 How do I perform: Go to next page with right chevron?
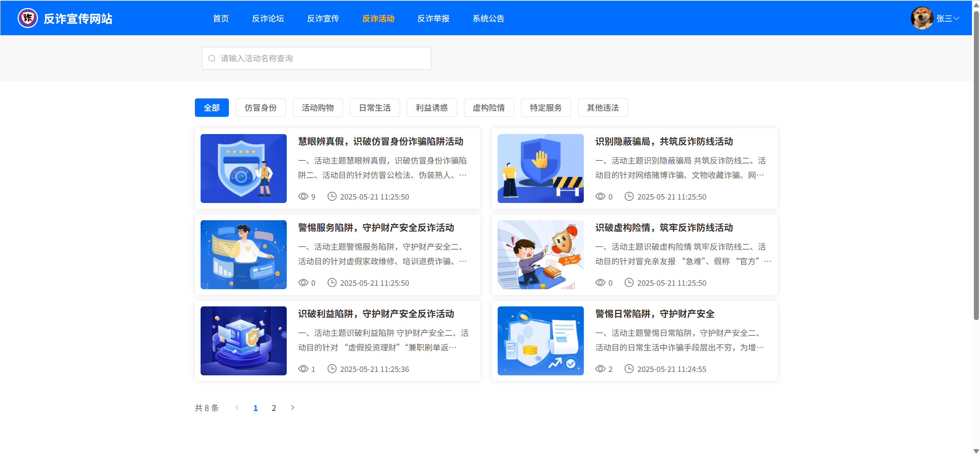click(x=292, y=408)
